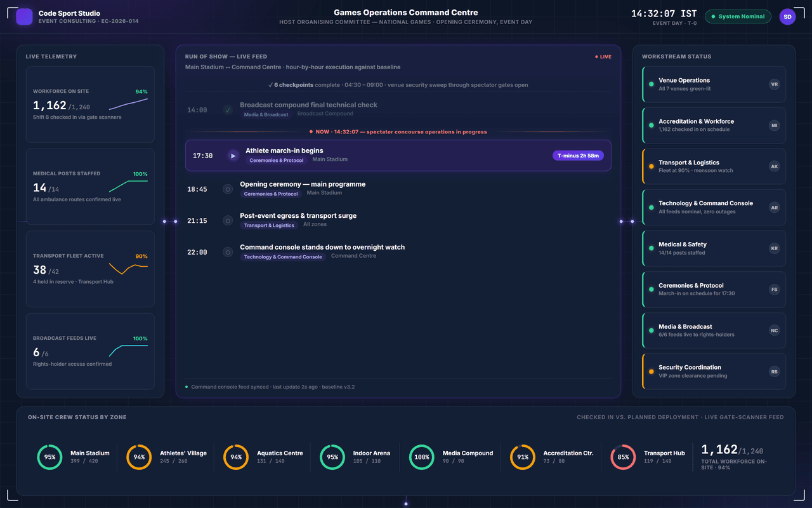Click the Transport Hub 85% ring
This screenshot has height=508, width=812.
623,457
